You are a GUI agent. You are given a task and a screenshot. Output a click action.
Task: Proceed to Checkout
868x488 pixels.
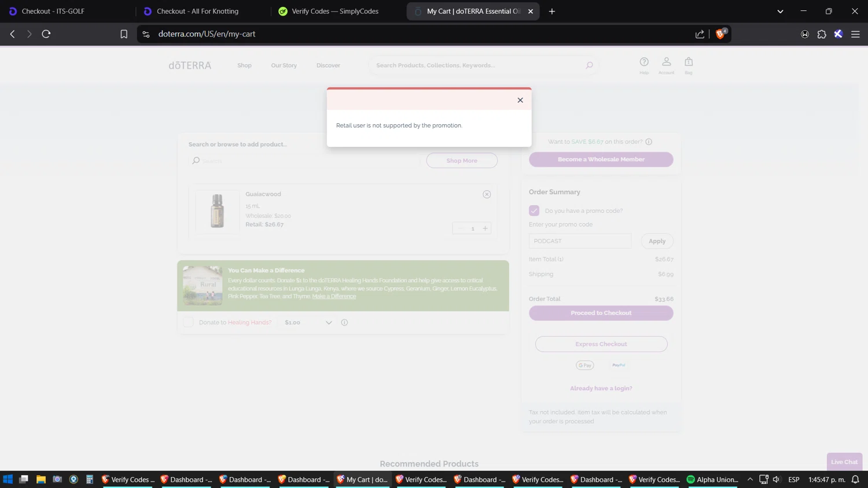click(601, 313)
